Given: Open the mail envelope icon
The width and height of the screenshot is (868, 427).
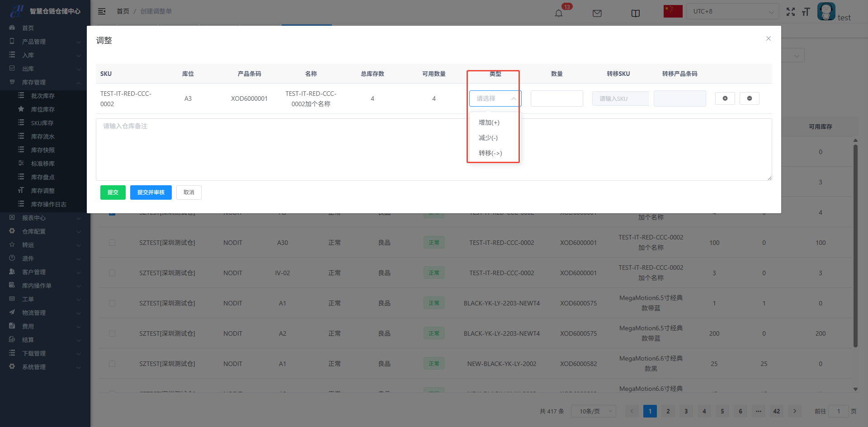Looking at the screenshot, I should pos(597,13).
